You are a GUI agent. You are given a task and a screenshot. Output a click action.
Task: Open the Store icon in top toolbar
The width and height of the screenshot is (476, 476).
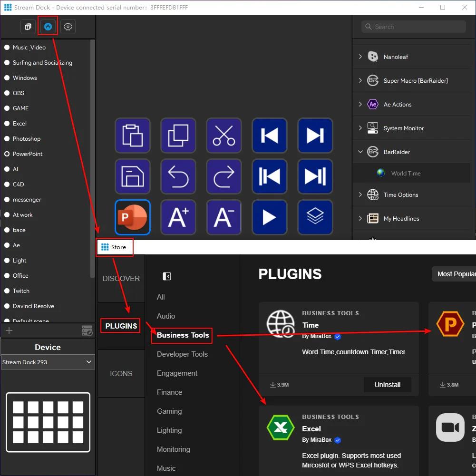pyautogui.click(x=48, y=27)
